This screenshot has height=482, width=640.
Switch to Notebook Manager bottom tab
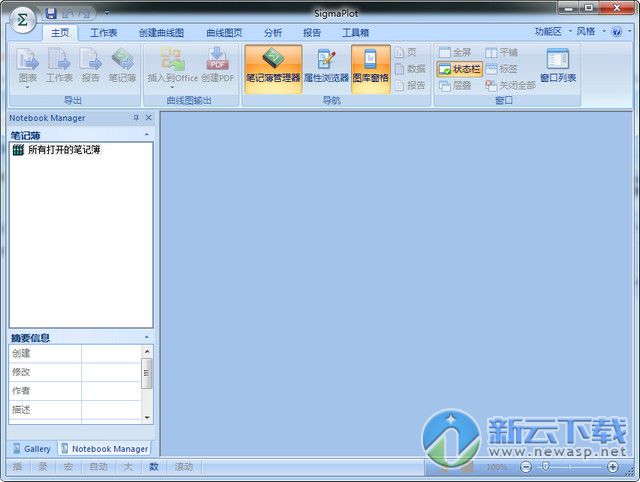104,449
